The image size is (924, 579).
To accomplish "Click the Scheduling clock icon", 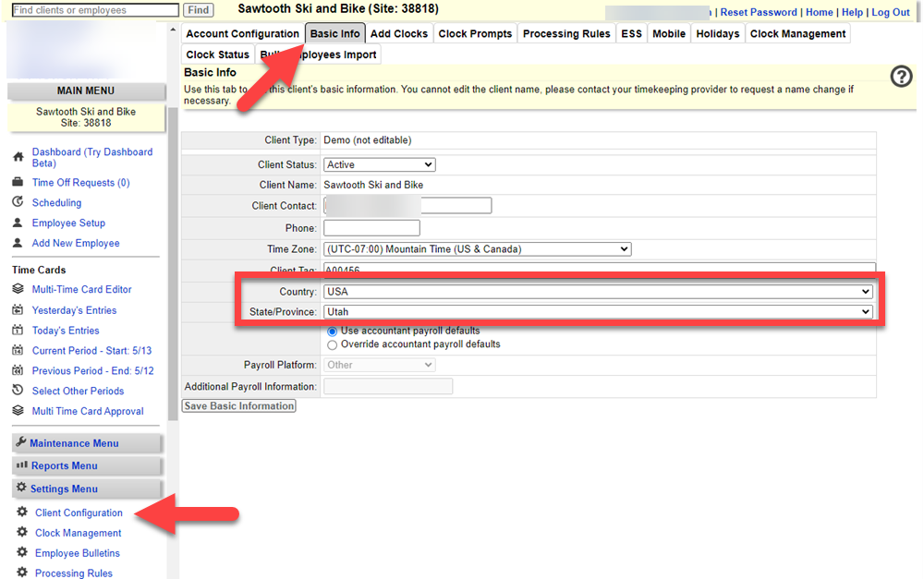I will [18, 202].
